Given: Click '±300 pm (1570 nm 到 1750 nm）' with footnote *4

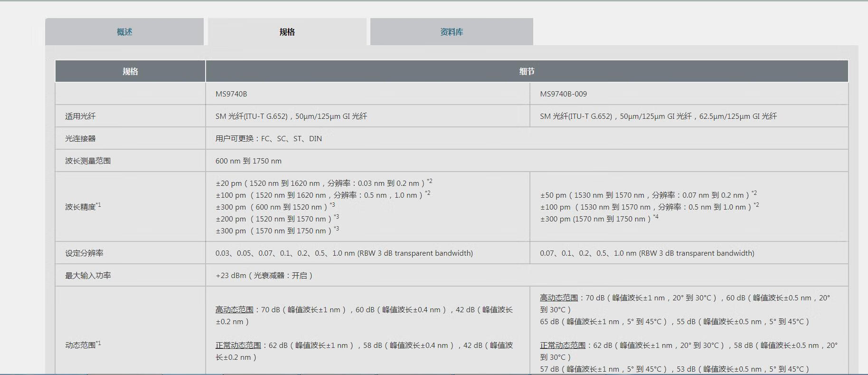Looking at the screenshot, I should pyautogui.click(x=599, y=219).
